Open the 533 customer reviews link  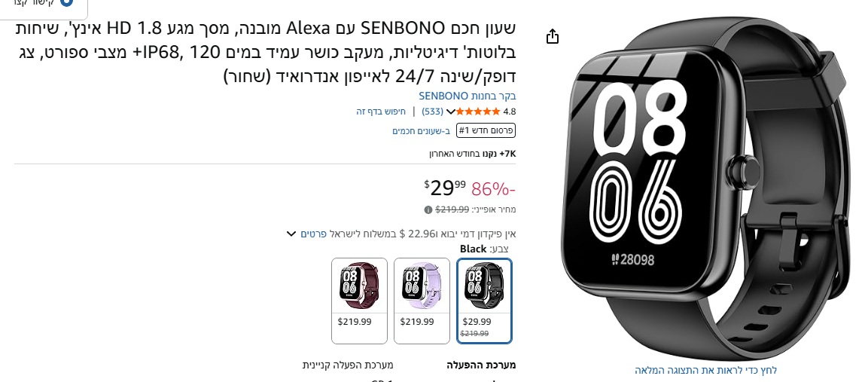tap(432, 112)
